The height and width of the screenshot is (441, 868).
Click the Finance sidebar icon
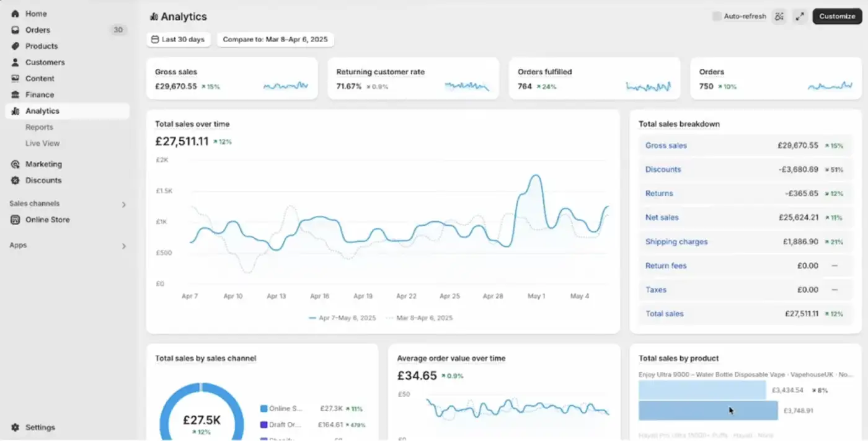coord(16,94)
